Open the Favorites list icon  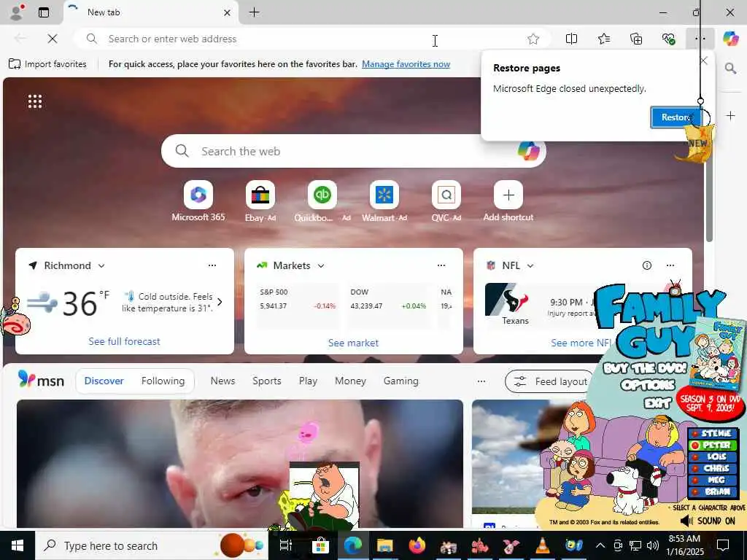(604, 39)
